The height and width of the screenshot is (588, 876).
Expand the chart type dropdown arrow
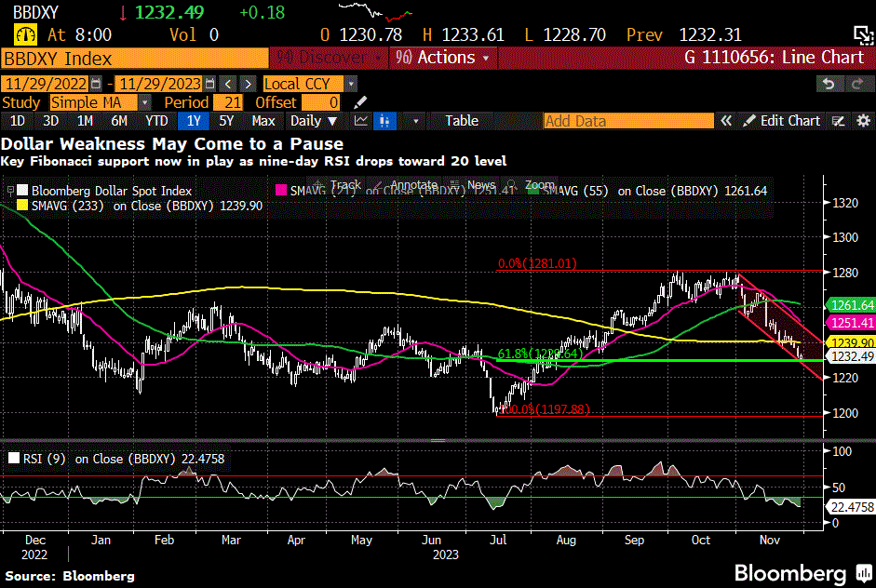[415, 121]
